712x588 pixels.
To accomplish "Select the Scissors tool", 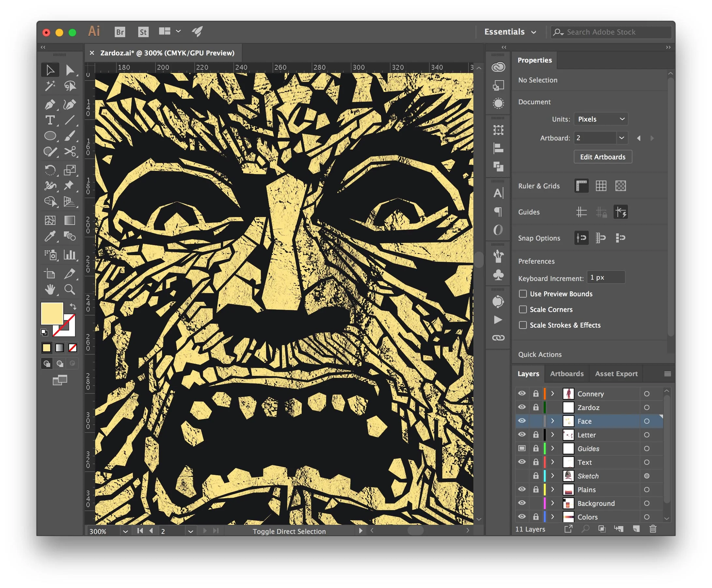I will [x=70, y=152].
